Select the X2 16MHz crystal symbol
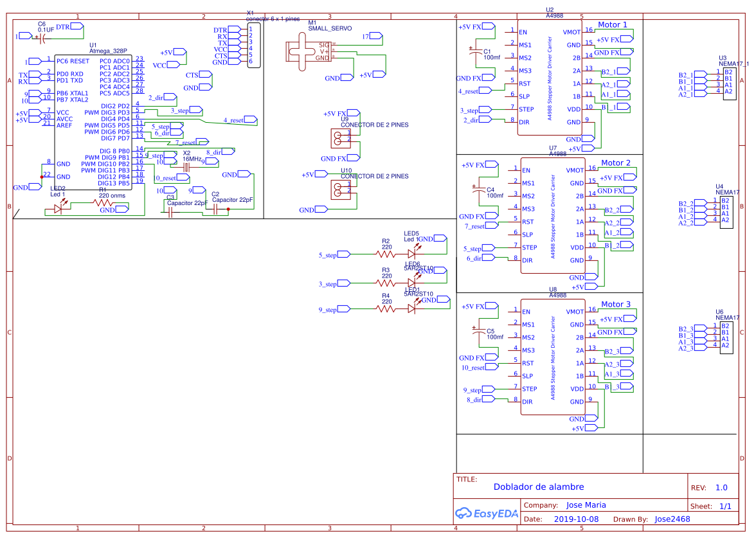Screen dimensions: 756x538 pyautogui.click(x=186, y=166)
